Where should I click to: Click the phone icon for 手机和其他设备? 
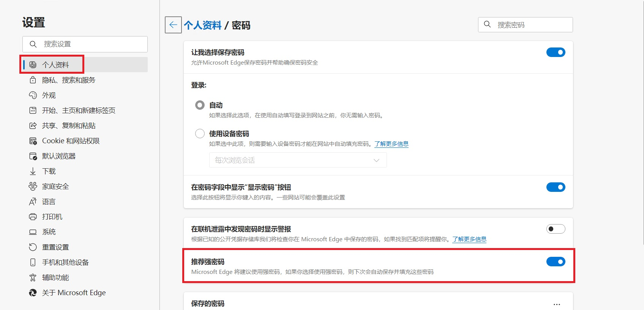(x=33, y=262)
